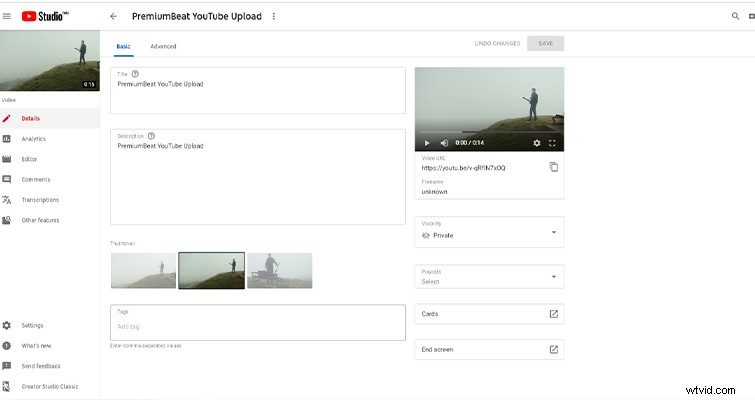Open the End screen option

pyautogui.click(x=489, y=349)
